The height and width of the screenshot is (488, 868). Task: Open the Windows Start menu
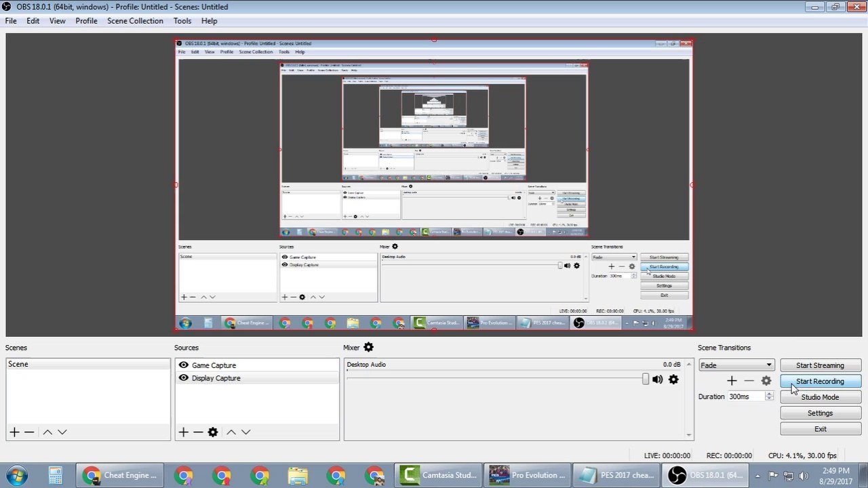coord(17,475)
